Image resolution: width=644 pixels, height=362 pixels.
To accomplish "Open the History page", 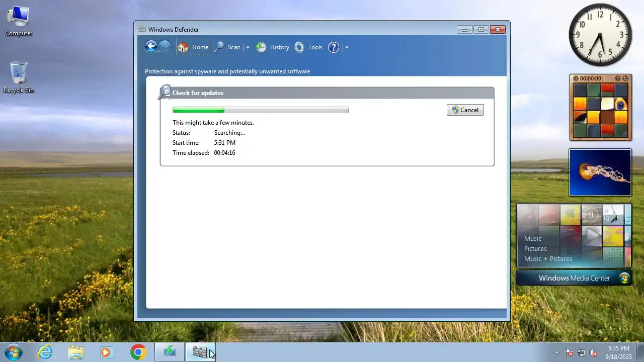I will pyautogui.click(x=273, y=47).
